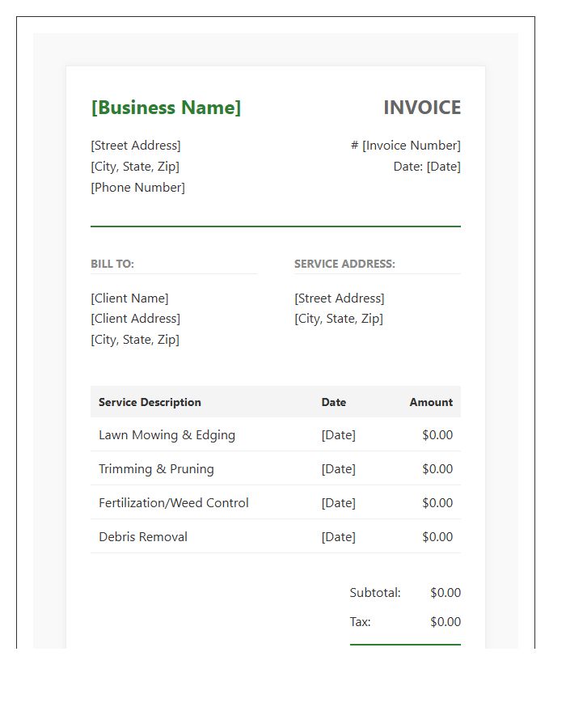Image resolution: width=566 pixels, height=728 pixels.
Task: Click the Tax: label
Action: (360, 622)
